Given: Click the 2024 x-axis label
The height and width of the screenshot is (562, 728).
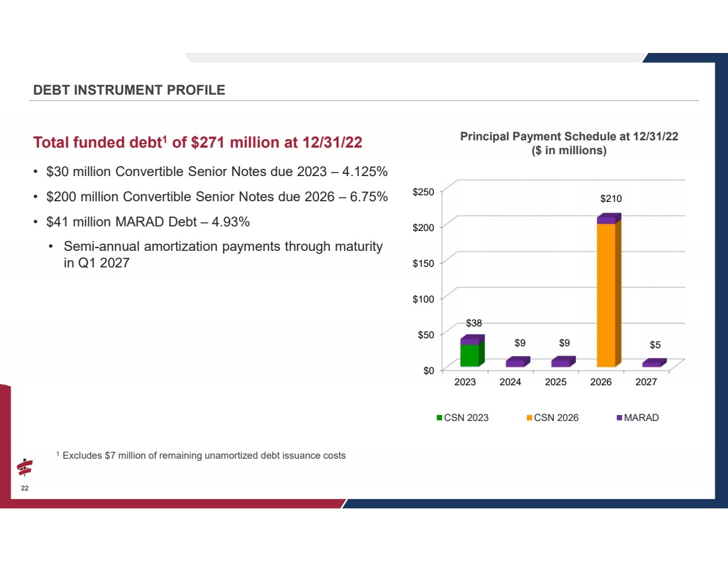Looking at the screenshot, I should click(x=510, y=382).
